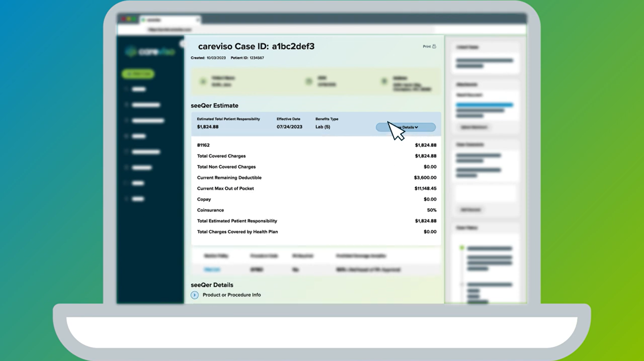Click $0.00 for Total Charges Covered by Health Plan
644x361 pixels.
click(x=430, y=232)
